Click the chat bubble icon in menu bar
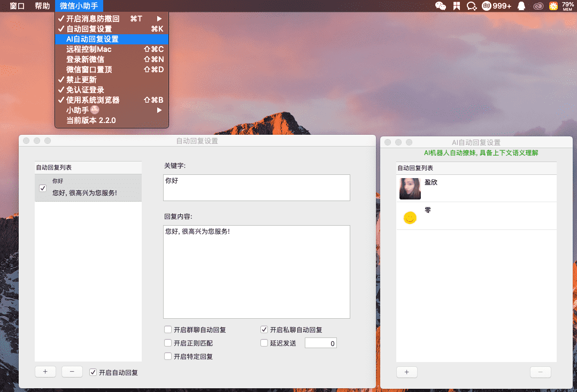 [x=471, y=6]
